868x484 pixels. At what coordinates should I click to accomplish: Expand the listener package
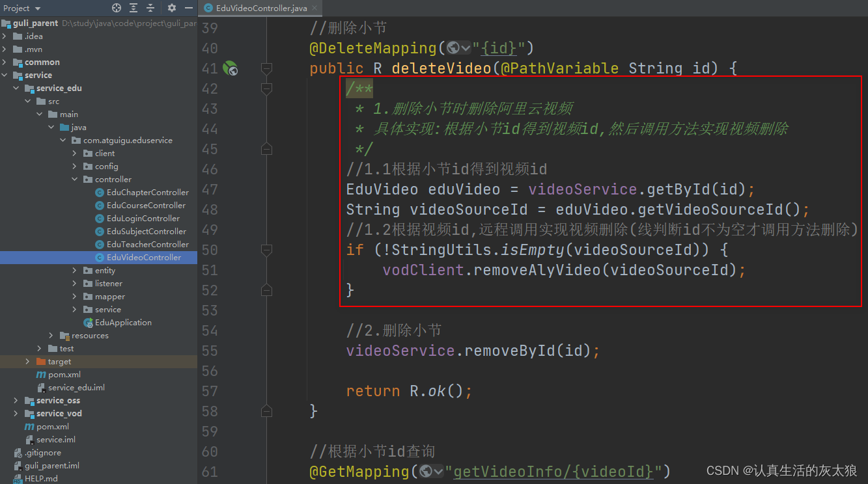coord(74,283)
